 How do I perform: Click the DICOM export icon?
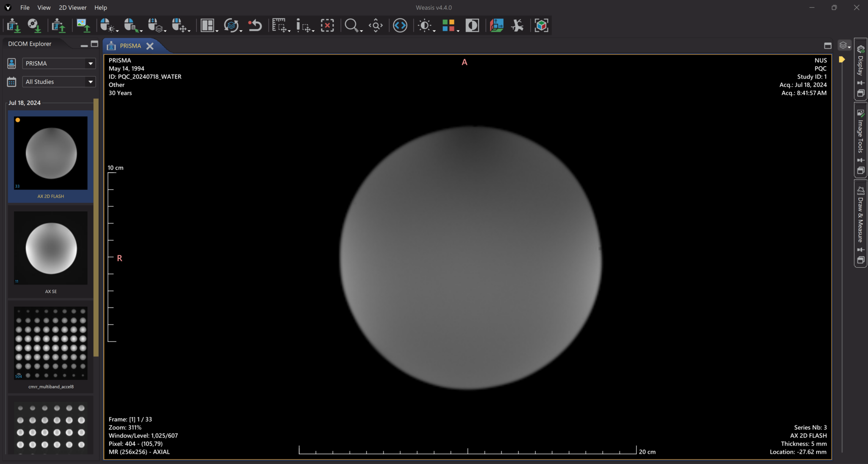(58, 25)
